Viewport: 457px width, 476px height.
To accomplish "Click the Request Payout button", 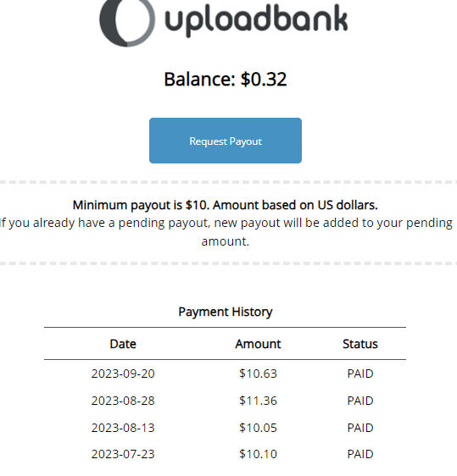I will (226, 141).
